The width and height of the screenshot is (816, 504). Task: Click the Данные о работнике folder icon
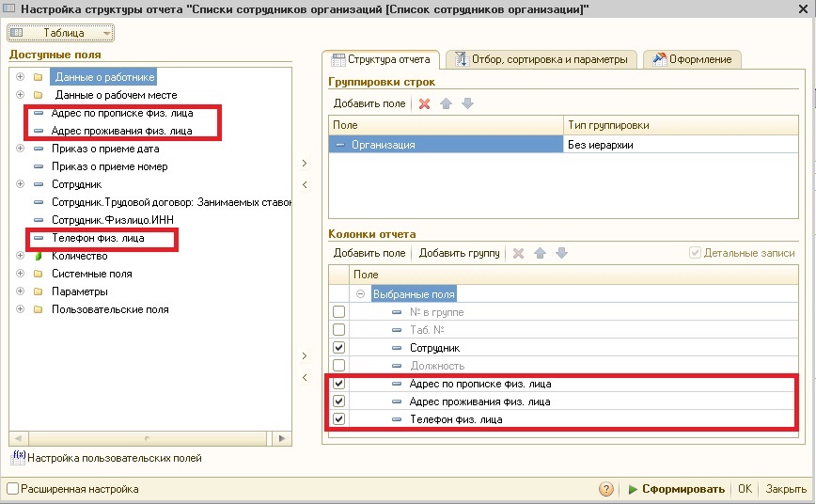[x=38, y=77]
